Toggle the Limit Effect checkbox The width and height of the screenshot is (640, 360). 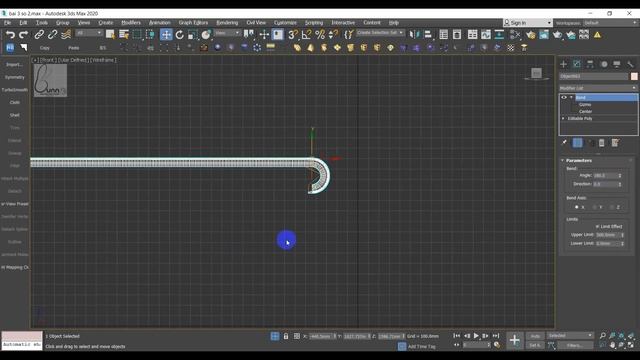coord(597,227)
